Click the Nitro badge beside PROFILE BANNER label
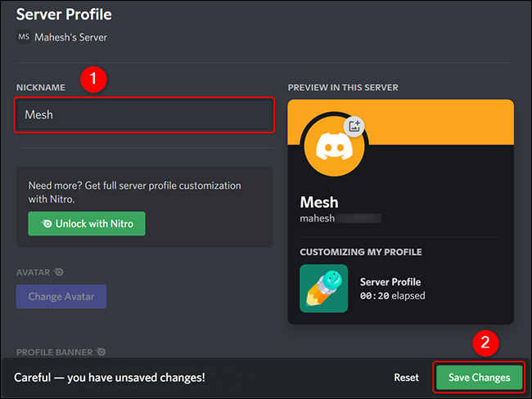532x399 pixels. [101, 352]
